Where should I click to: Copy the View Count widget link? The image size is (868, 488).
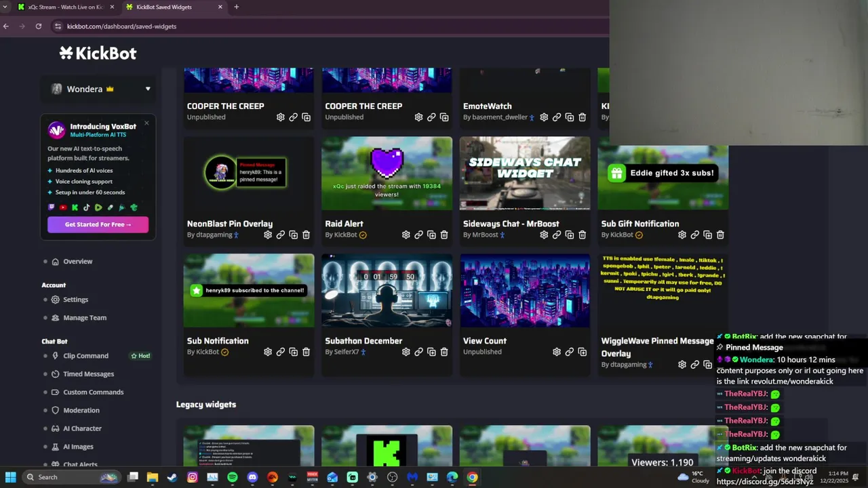(570, 352)
